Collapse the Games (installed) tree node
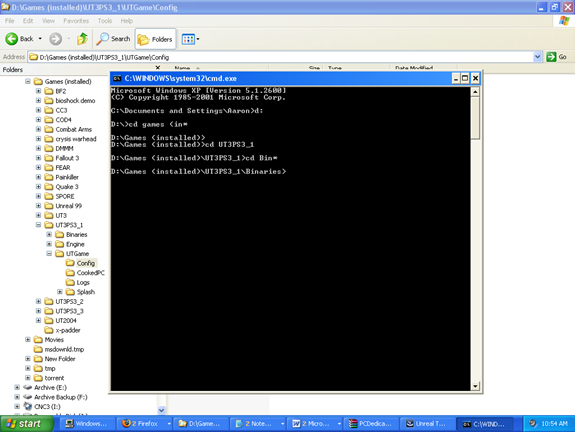The width and height of the screenshot is (576, 433). 28,81
